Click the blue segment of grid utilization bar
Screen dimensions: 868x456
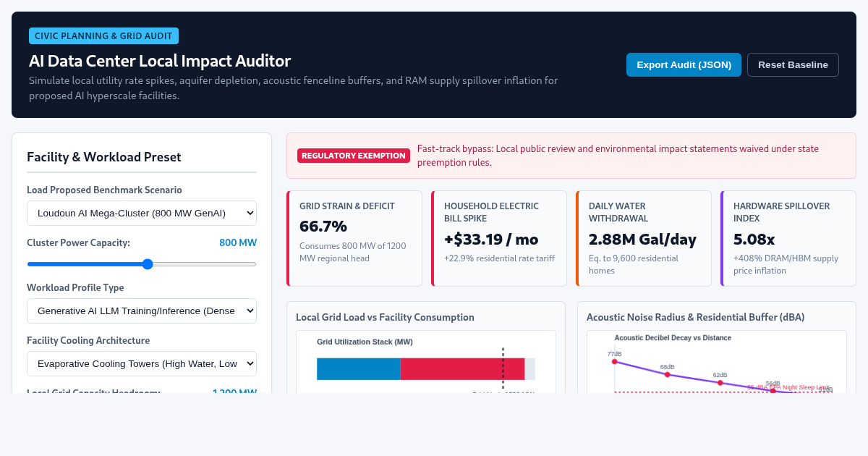[359, 368]
